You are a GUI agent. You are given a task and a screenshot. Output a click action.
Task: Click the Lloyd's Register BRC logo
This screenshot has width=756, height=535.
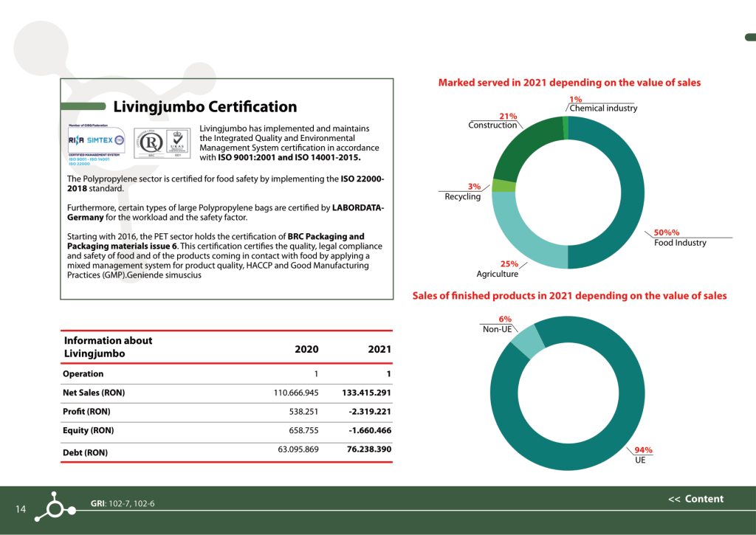tap(149, 142)
